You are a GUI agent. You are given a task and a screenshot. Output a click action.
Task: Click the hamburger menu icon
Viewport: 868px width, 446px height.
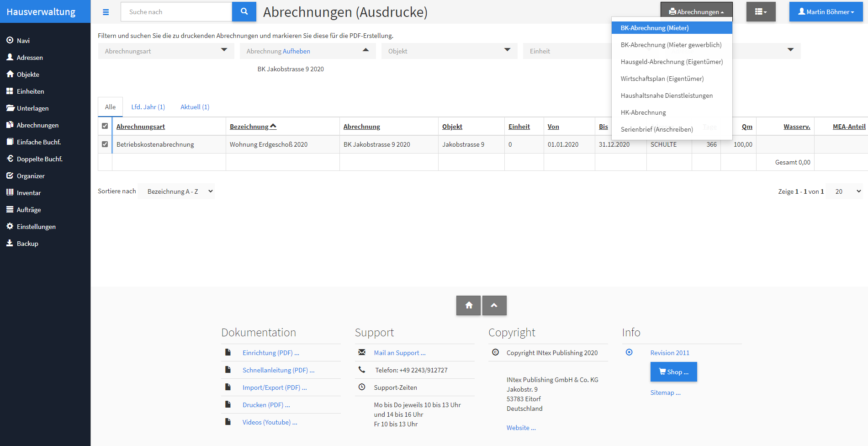pyautogui.click(x=106, y=12)
